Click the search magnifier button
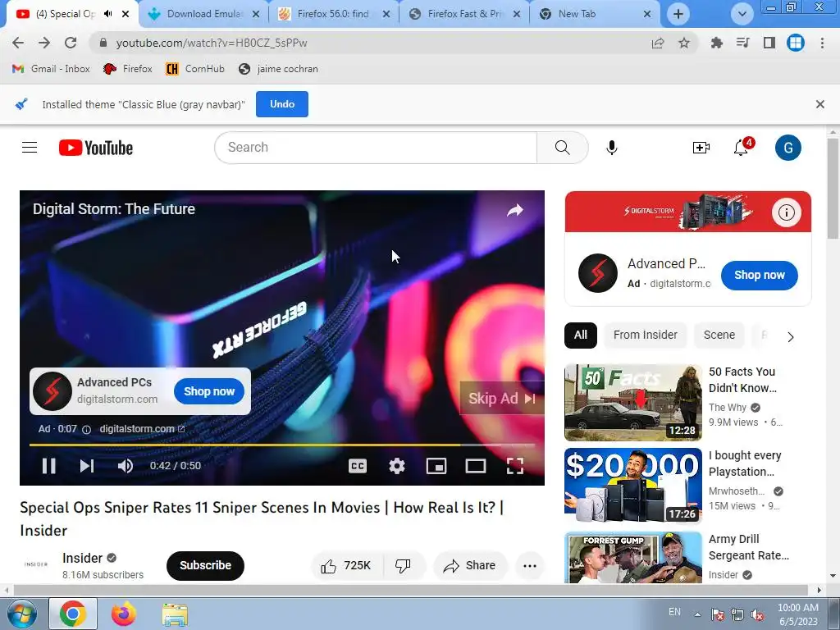 click(562, 148)
